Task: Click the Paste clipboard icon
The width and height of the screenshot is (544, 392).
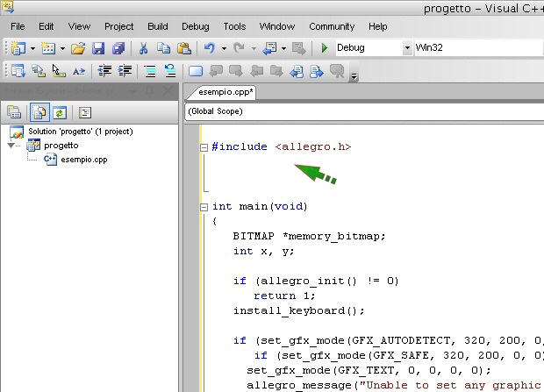Action: coord(184,48)
